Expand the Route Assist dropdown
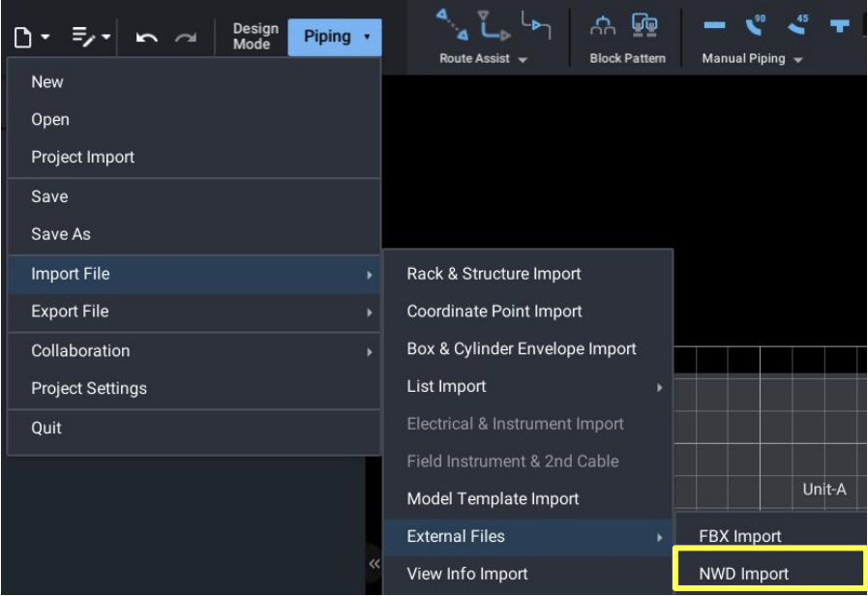868x596 pixels. point(483,59)
